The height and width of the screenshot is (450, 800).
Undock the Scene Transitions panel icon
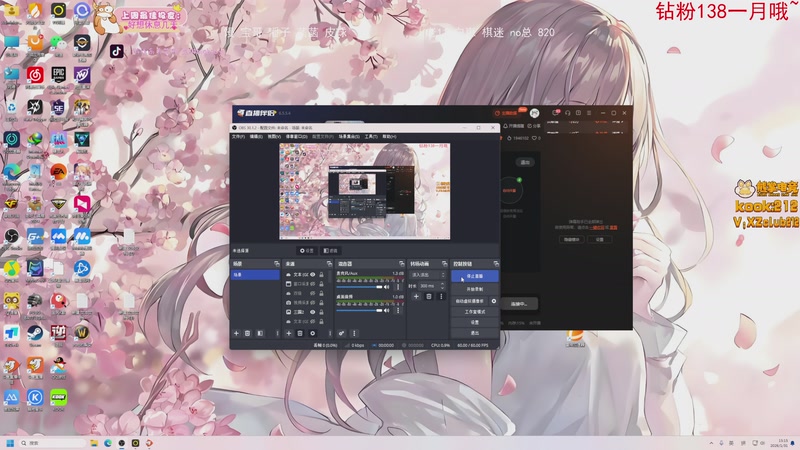[444, 264]
